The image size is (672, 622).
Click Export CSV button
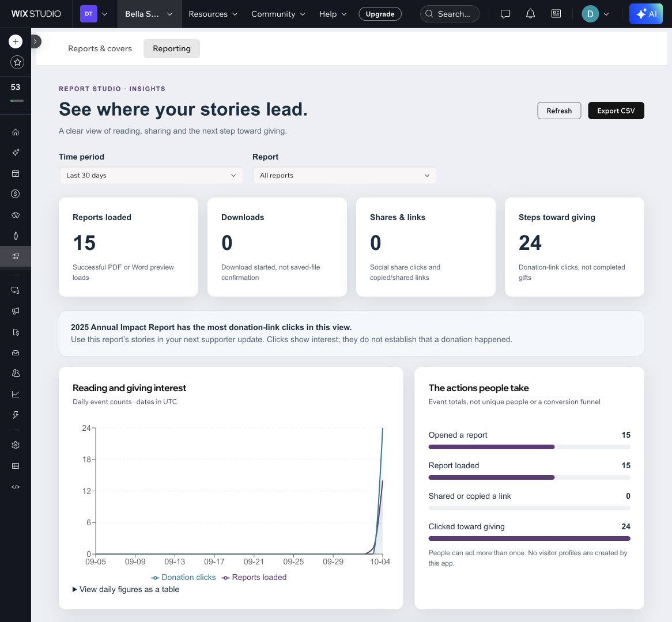coord(616,111)
